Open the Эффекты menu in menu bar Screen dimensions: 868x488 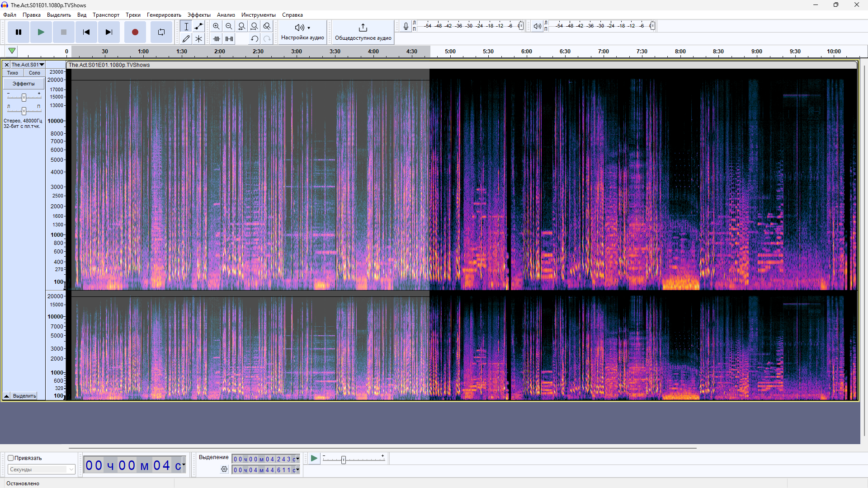click(199, 15)
